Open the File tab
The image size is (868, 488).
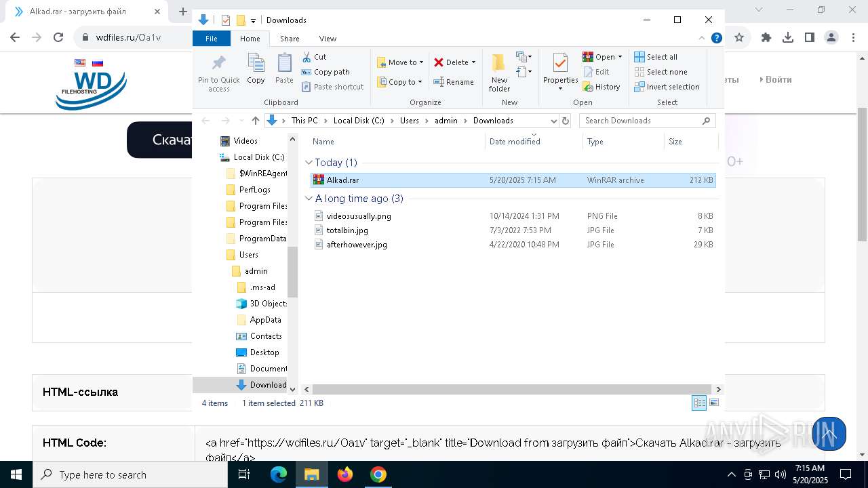point(212,39)
